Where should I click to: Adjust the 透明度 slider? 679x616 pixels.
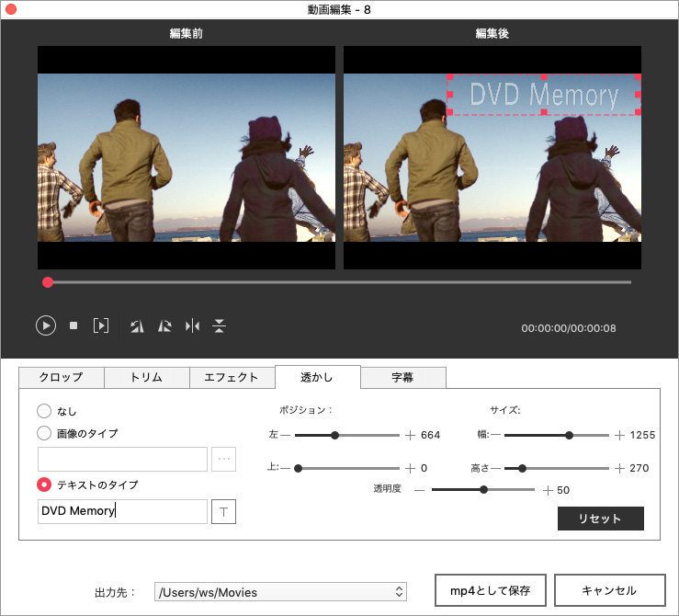(x=483, y=490)
